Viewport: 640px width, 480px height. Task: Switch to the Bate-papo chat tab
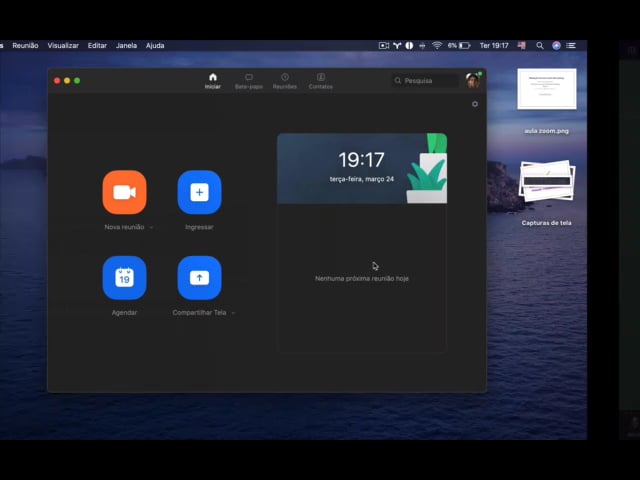(x=249, y=81)
